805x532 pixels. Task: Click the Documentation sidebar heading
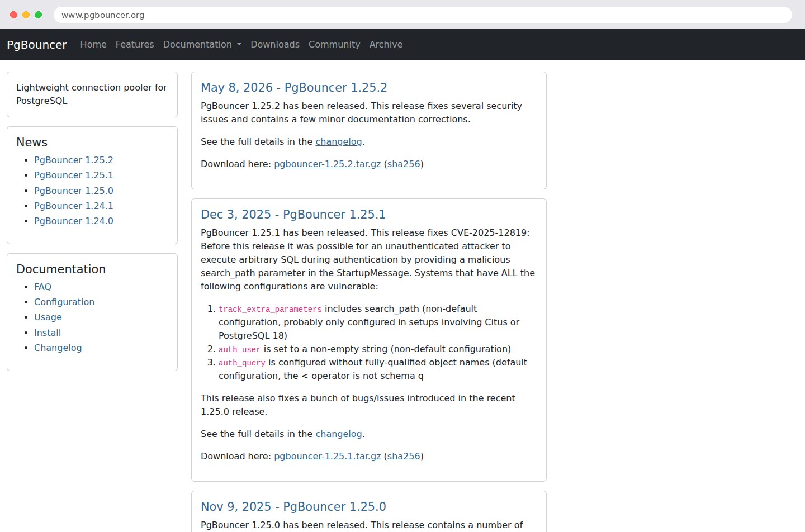coord(61,269)
